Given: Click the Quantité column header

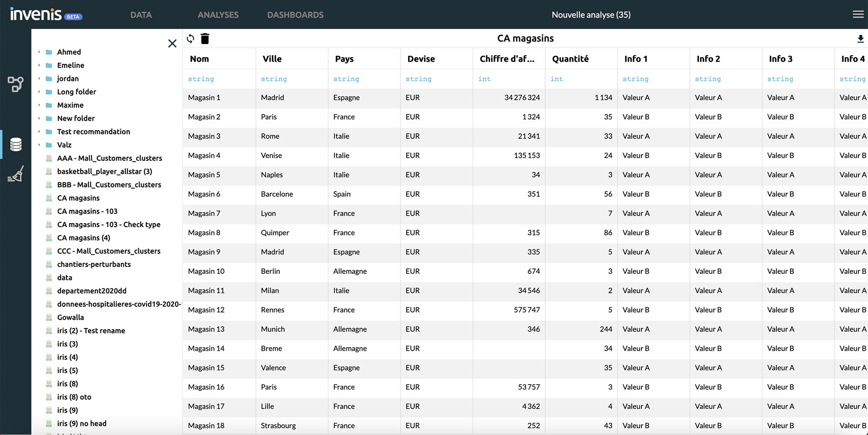Looking at the screenshot, I should (570, 59).
